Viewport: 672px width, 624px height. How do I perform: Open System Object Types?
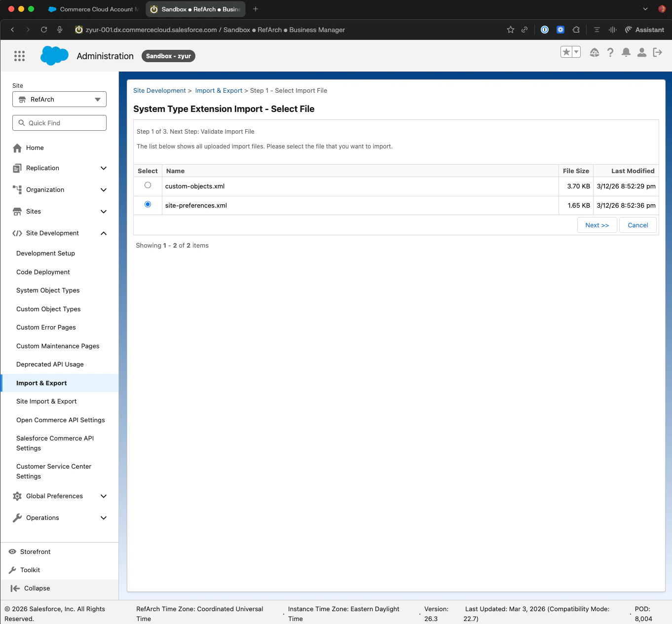[x=48, y=291]
